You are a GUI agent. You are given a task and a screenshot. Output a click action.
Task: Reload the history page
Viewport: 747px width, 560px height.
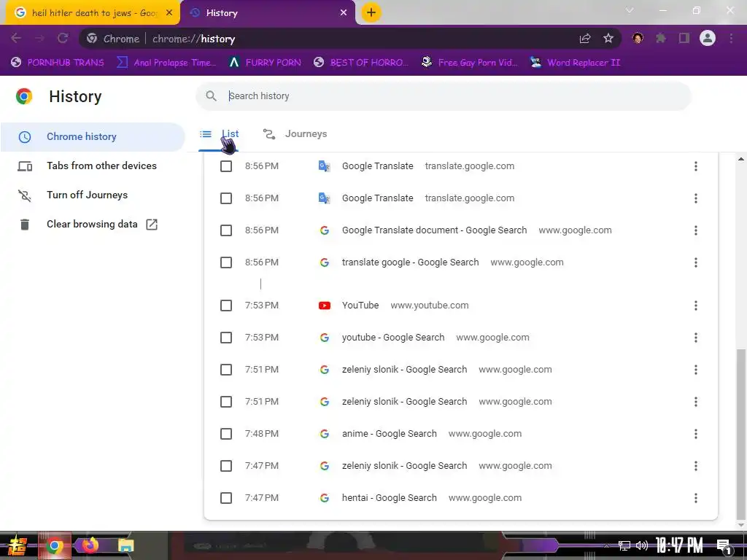click(63, 39)
